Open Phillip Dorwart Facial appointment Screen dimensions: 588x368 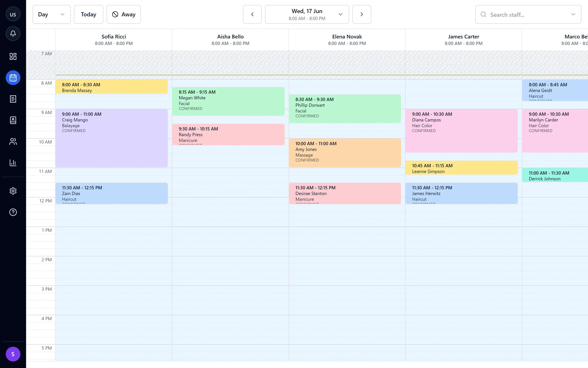pyautogui.click(x=345, y=109)
